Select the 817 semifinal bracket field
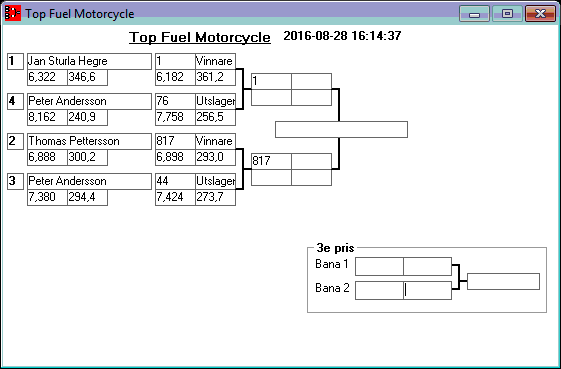The width and height of the screenshot is (561, 369). (271, 161)
